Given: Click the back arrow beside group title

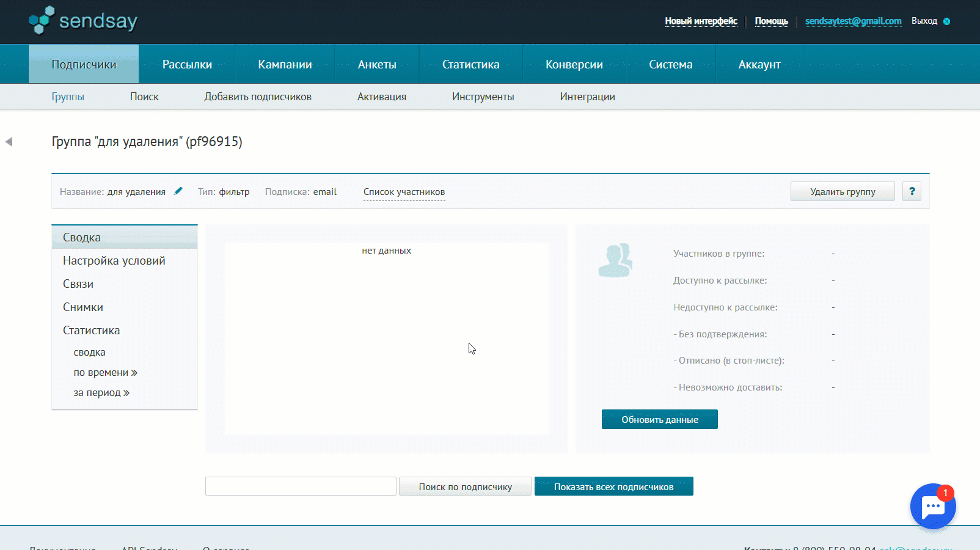Looking at the screenshot, I should pyautogui.click(x=9, y=142).
